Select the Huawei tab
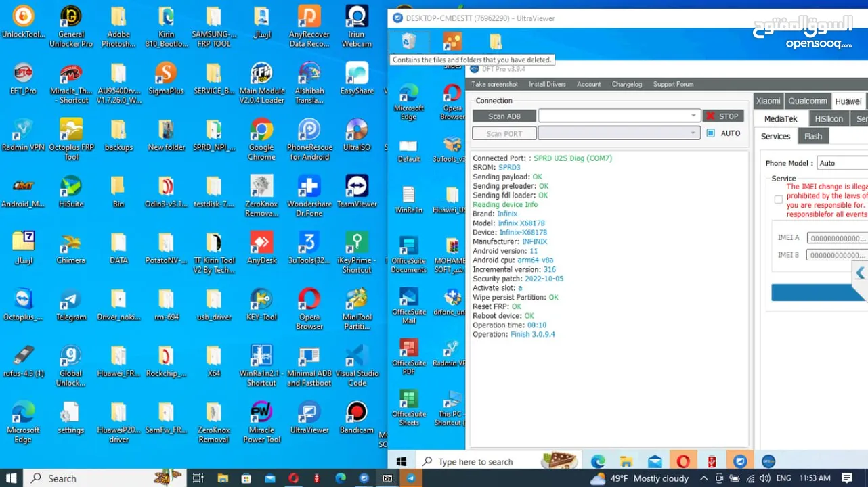Image resolution: width=868 pixels, height=487 pixels. pos(848,101)
